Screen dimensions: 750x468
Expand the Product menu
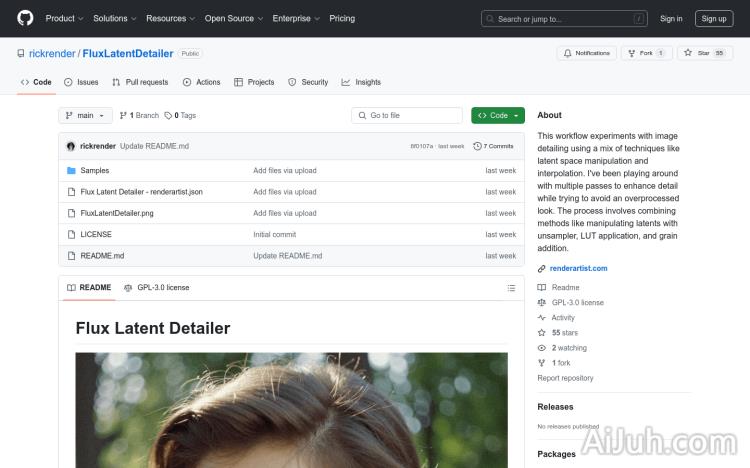[64, 18]
